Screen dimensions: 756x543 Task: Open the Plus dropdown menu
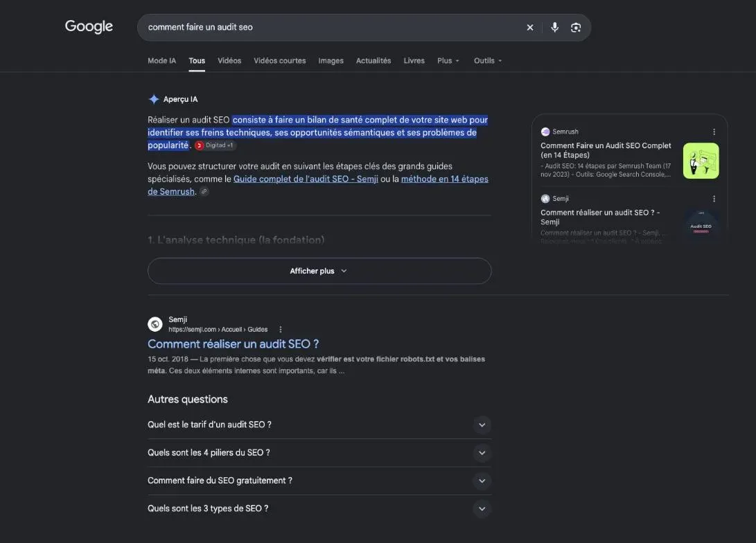(448, 61)
